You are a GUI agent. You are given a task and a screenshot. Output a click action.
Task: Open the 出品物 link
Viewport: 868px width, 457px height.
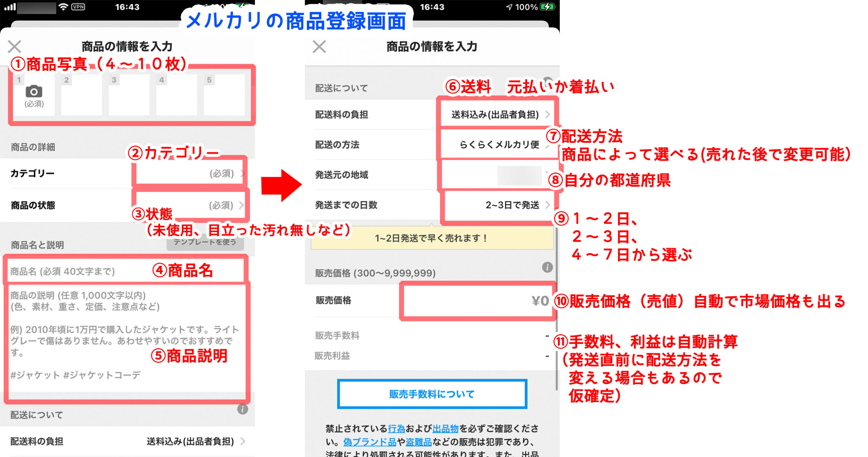click(445, 429)
